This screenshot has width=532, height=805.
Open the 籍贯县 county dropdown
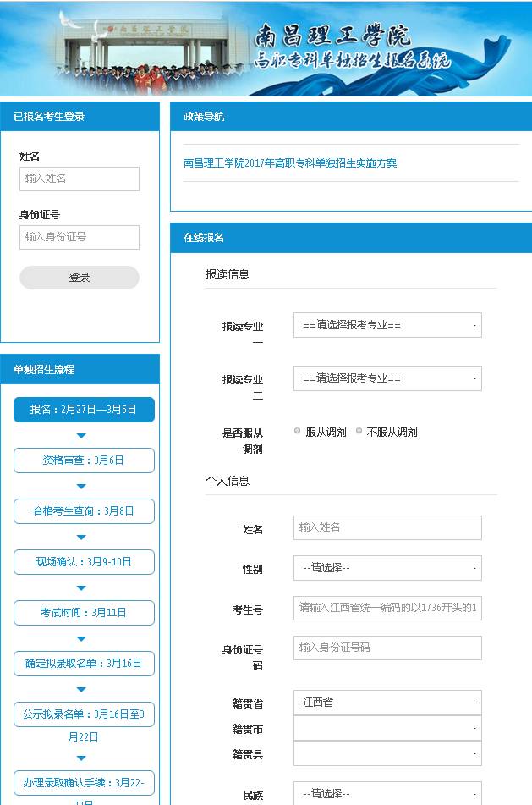[x=387, y=753]
